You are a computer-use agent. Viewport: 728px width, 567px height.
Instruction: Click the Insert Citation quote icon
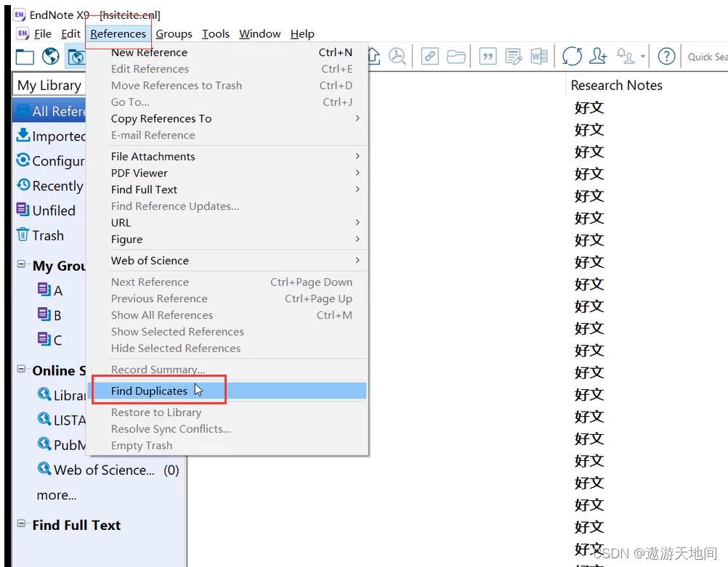(488, 57)
